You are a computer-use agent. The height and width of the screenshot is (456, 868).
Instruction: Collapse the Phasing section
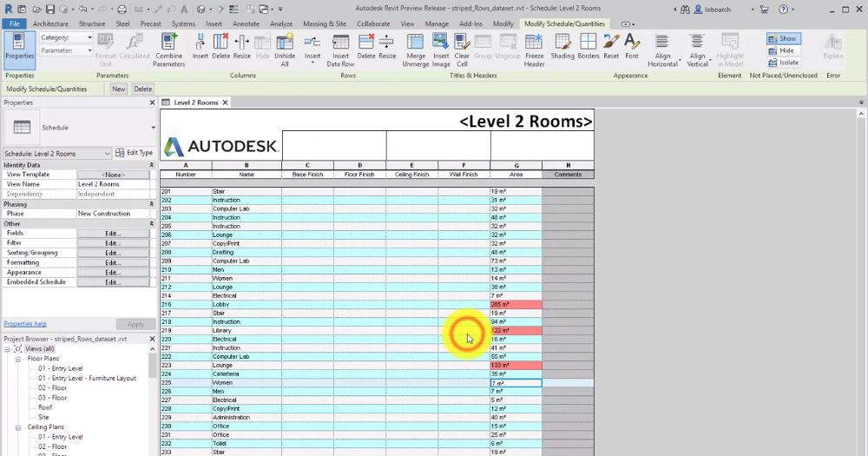(x=151, y=204)
